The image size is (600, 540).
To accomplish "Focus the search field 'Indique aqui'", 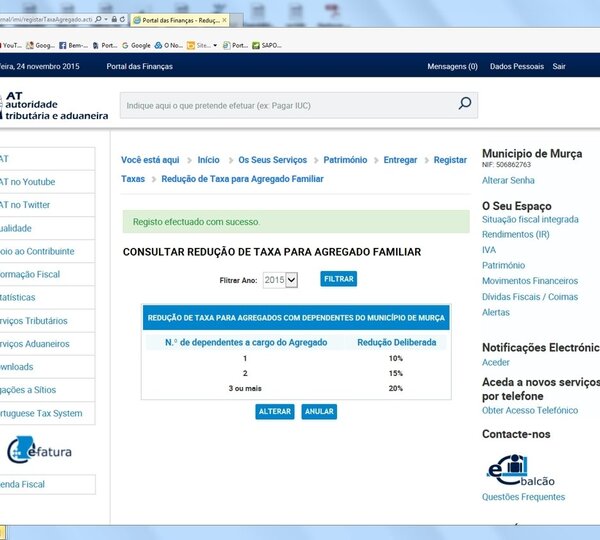I will click(x=285, y=105).
